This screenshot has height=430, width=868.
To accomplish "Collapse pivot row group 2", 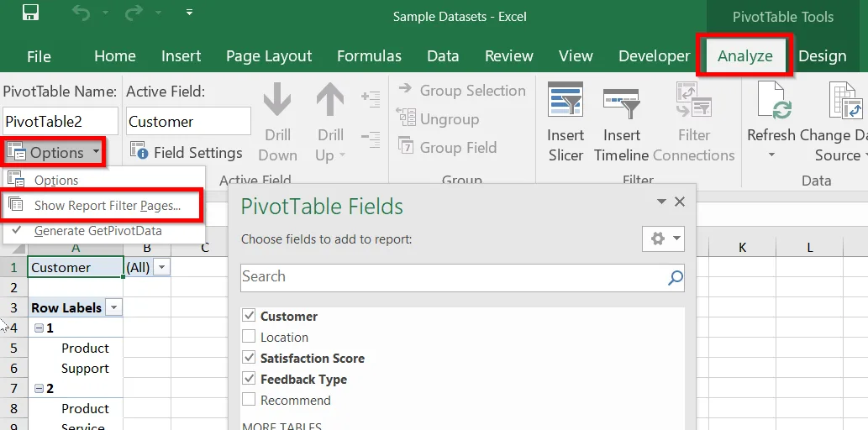I will coord(39,389).
